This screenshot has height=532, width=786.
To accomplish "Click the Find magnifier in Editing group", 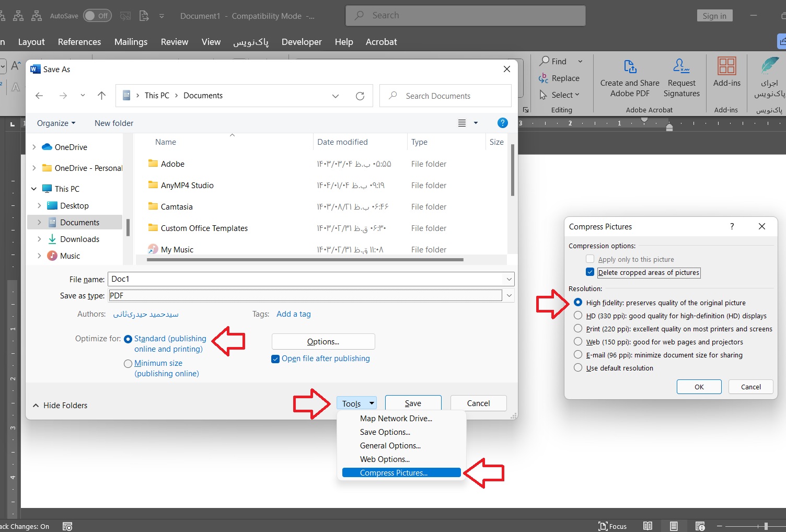I will pos(545,61).
